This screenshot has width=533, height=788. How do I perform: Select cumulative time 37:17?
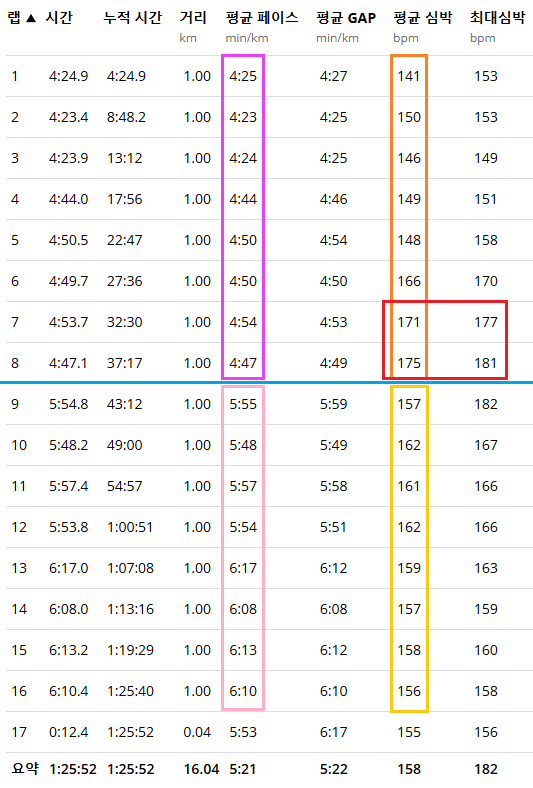pyautogui.click(x=125, y=363)
